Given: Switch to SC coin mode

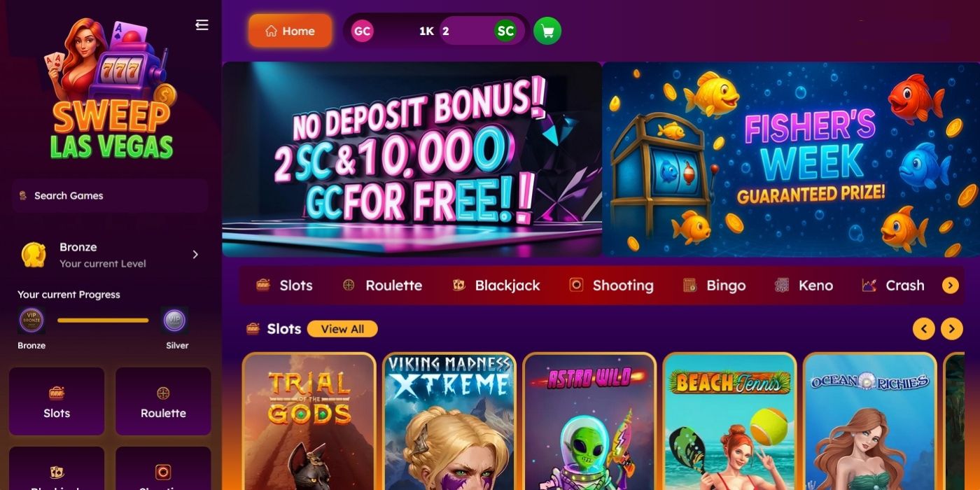Looking at the screenshot, I should point(505,31).
